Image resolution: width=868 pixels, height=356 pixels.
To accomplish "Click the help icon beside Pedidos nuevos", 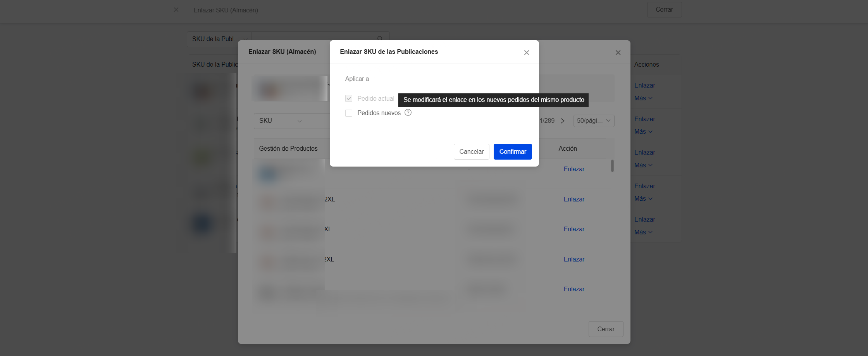I will pyautogui.click(x=408, y=113).
